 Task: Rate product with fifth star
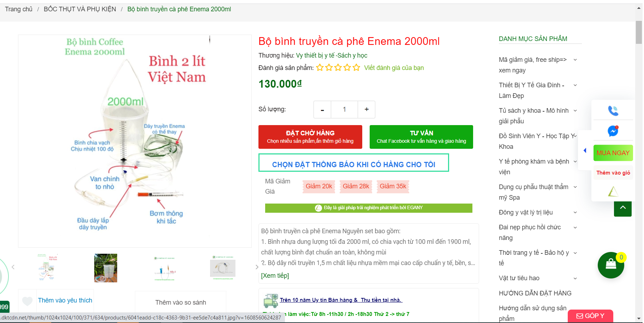[x=356, y=67]
